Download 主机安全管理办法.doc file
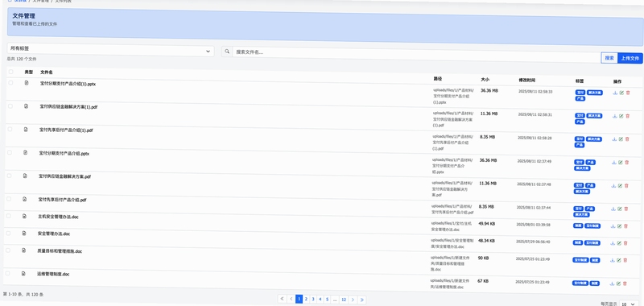 (x=613, y=226)
